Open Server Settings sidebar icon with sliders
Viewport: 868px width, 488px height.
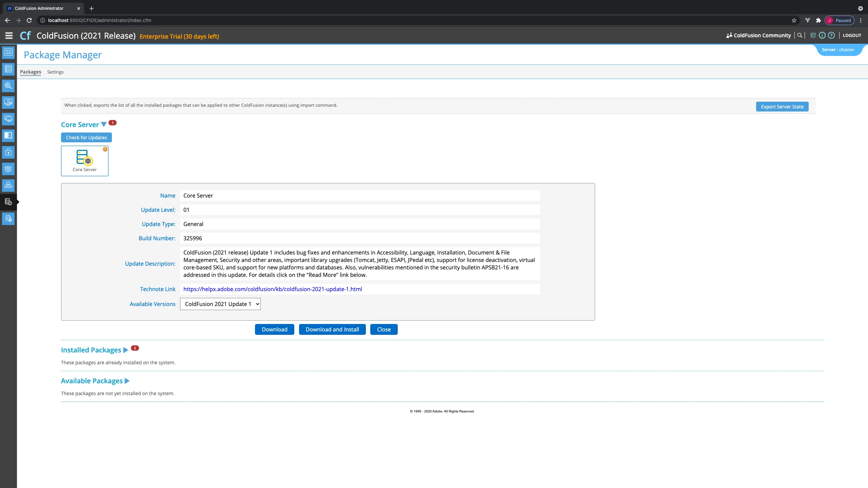[8, 52]
